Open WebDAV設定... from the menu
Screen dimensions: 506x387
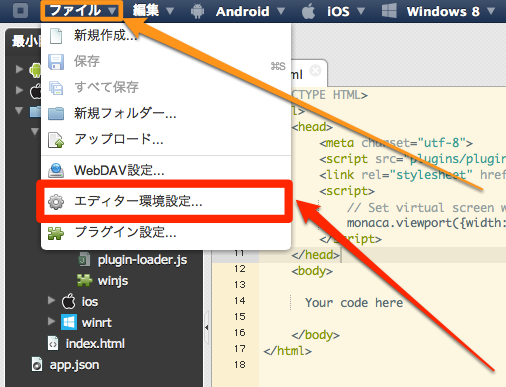166,170
